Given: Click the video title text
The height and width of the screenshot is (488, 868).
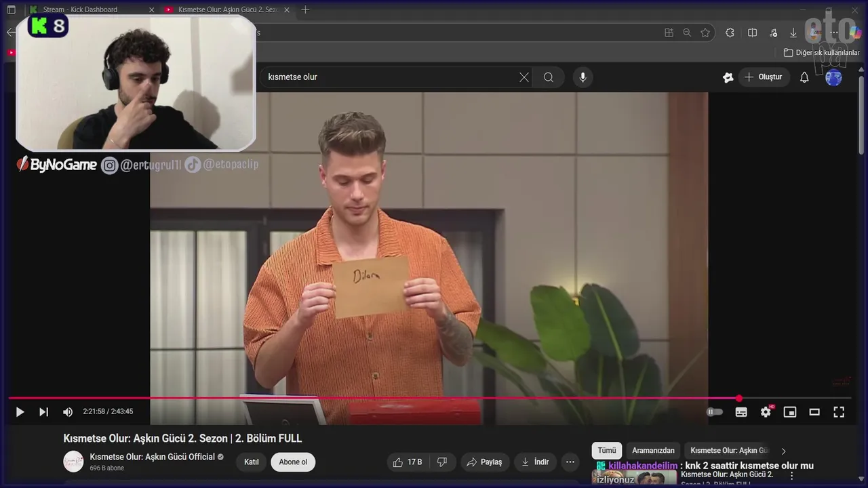Looking at the screenshot, I should [182, 439].
